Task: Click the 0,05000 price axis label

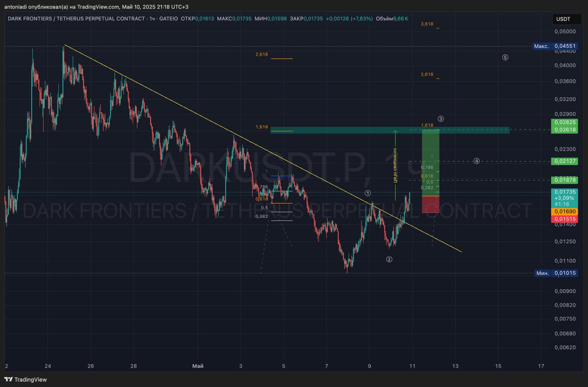Action: pos(565,32)
